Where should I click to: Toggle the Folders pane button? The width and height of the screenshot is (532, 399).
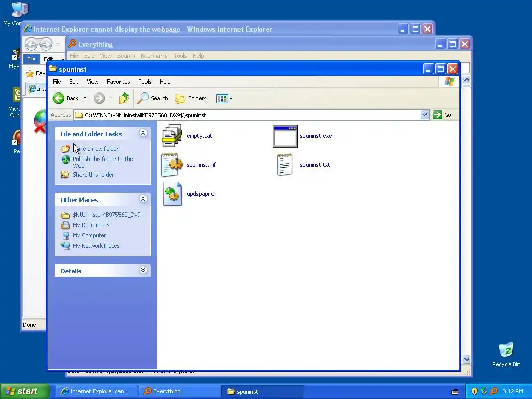pyautogui.click(x=191, y=98)
